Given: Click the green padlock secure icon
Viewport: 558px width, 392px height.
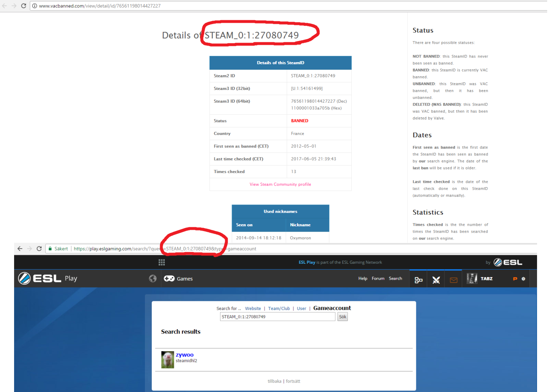Looking at the screenshot, I should click(50, 249).
